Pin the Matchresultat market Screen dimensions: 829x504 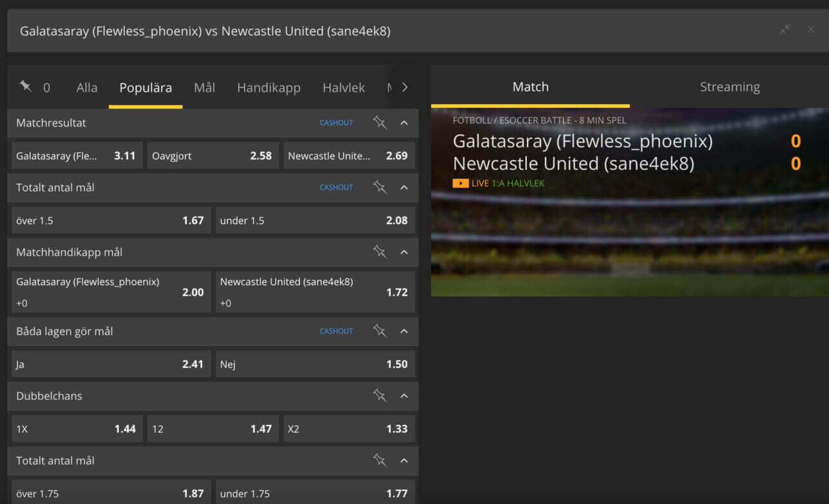380,123
